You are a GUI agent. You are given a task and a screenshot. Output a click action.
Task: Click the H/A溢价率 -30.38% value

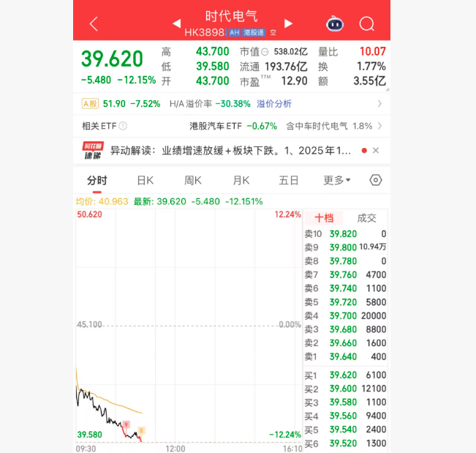tap(233, 104)
